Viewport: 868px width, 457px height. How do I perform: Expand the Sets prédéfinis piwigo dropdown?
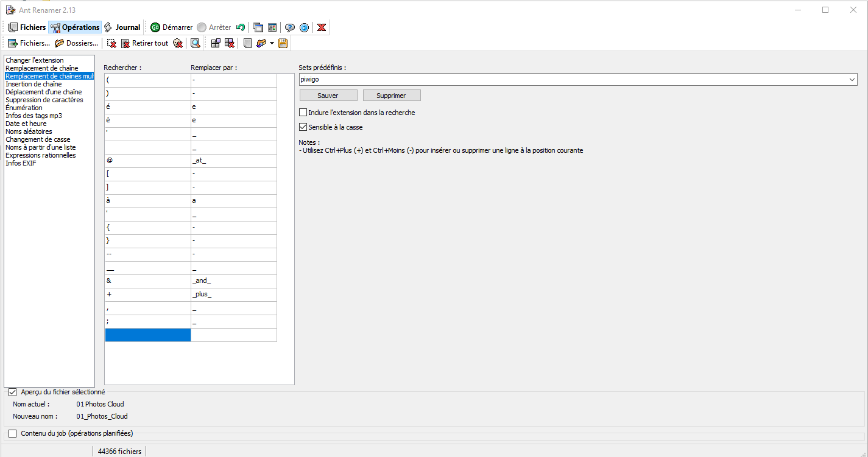852,80
